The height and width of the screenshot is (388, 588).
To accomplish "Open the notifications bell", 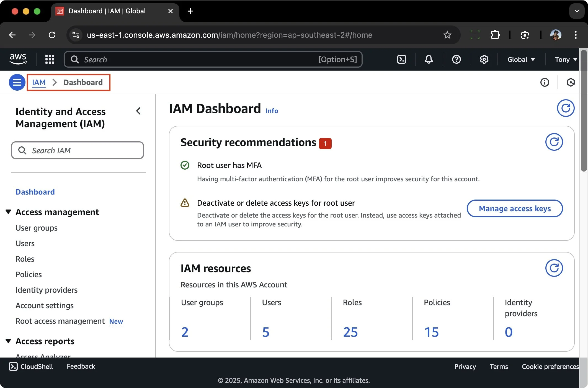I will pyautogui.click(x=429, y=59).
